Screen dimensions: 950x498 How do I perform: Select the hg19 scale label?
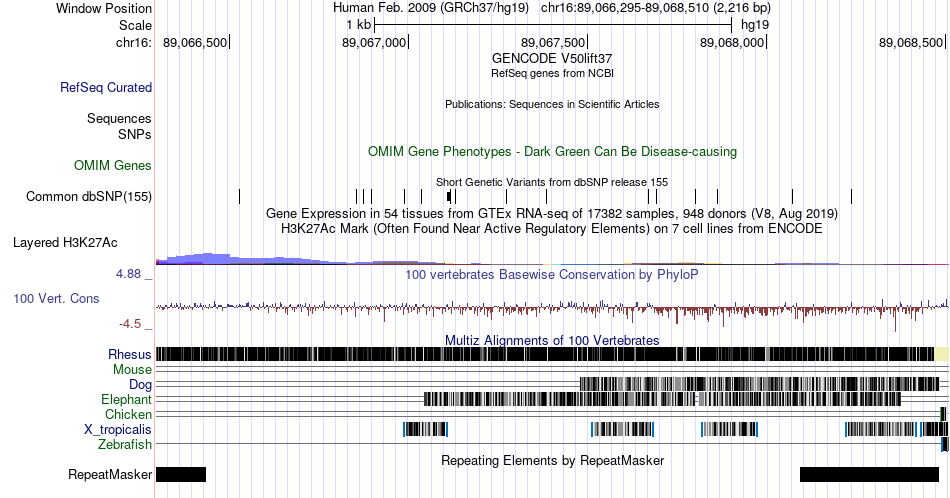tap(755, 25)
